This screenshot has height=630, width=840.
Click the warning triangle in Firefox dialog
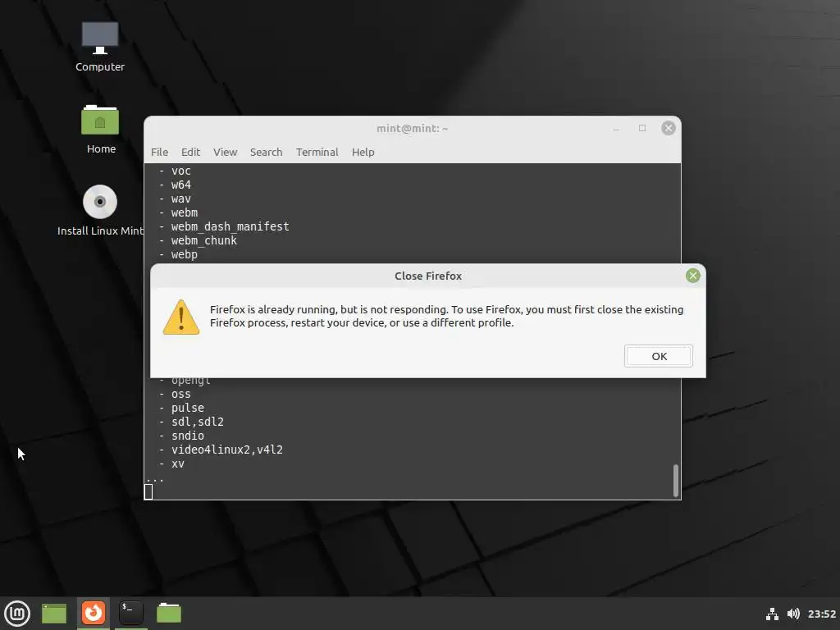[181, 317]
